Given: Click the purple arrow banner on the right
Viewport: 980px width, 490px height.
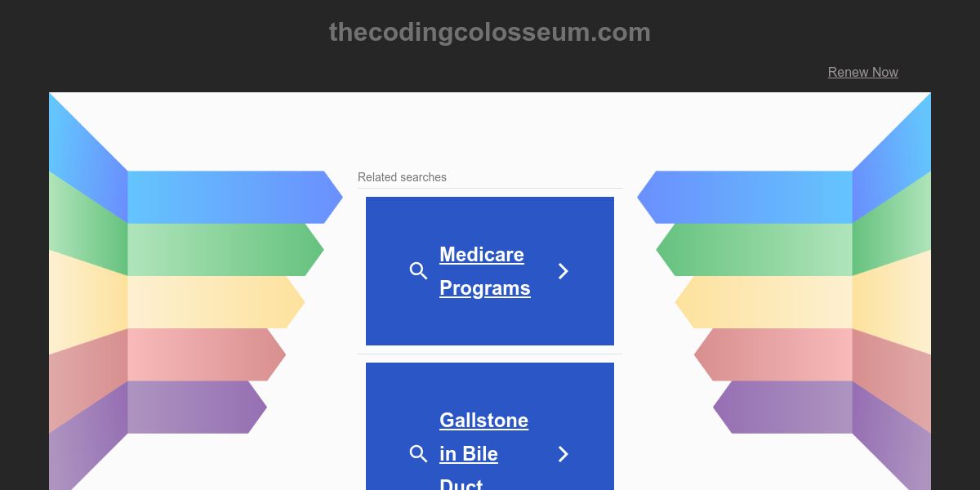Looking at the screenshot, I should pyautogui.click(x=782, y=407).
